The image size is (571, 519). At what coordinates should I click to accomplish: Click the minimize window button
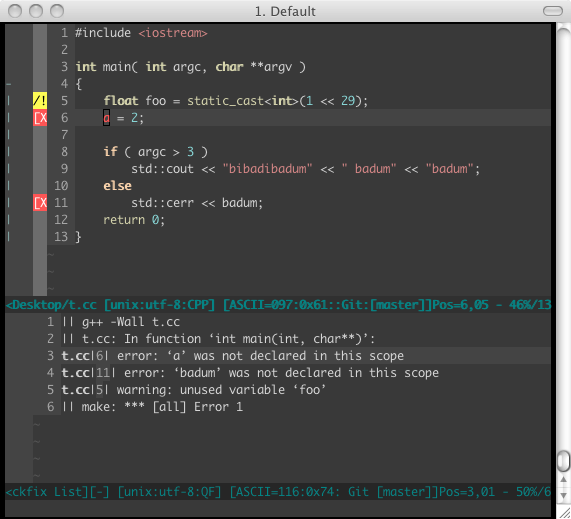pyautogui.click(x=36, y=11)
